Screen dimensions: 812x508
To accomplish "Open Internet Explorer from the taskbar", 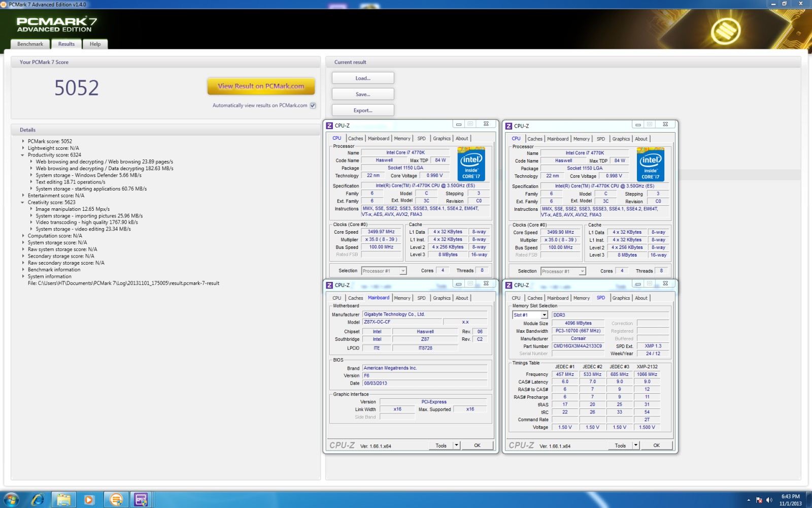I will pyautogui.click(x=38, y=500).
